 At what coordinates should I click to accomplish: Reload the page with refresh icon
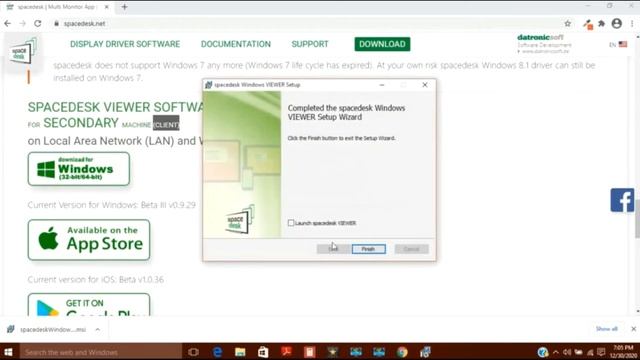click(38, 24)
